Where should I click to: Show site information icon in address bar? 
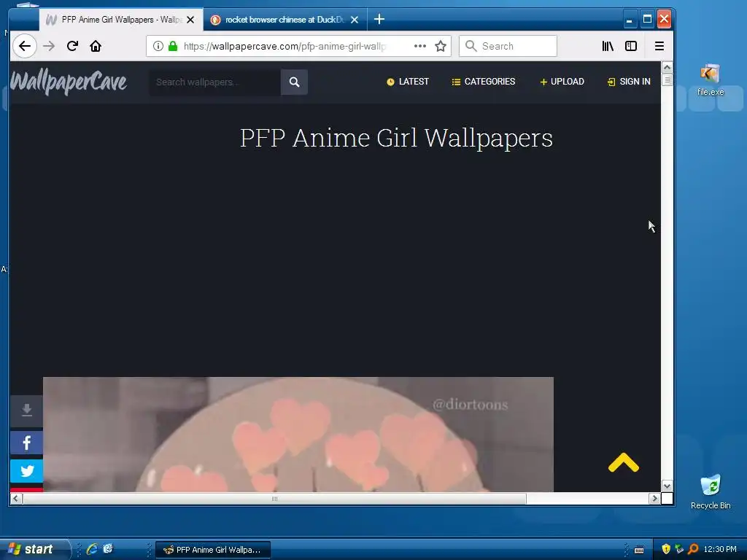tap(158, 46)
